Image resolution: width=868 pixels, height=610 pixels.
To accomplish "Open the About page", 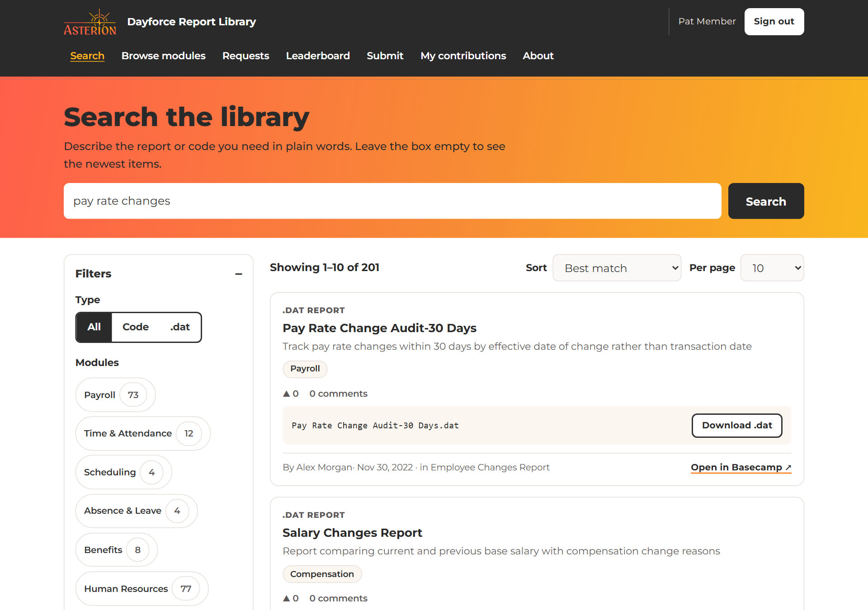I will tap(538, 56).
